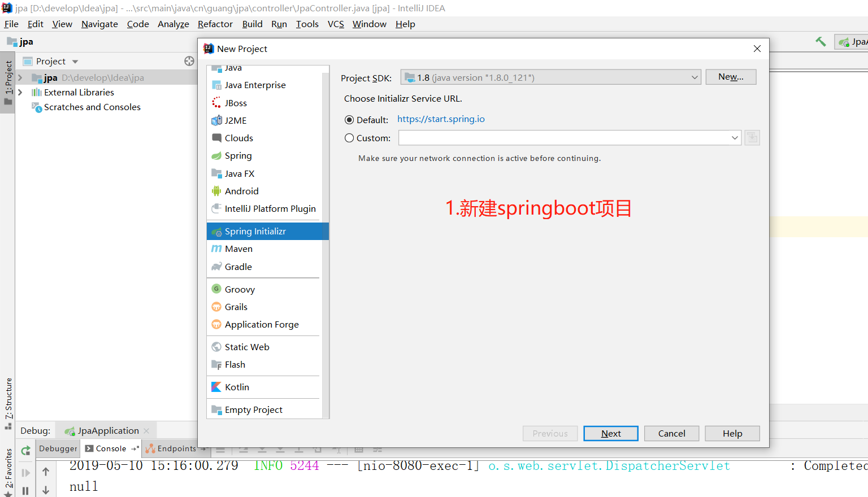The image size is (868, 497).
Task: Open the Tools menu
Action: (307, 24)
